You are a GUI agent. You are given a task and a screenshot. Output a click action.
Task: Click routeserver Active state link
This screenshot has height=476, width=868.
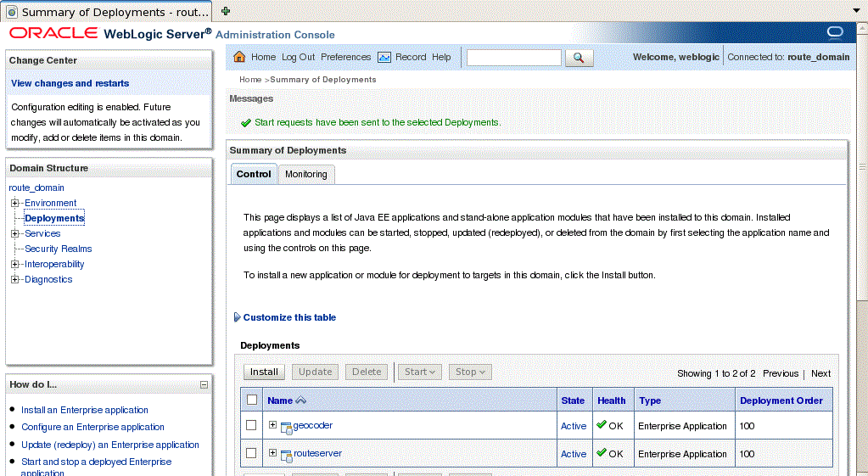pos(574,454)
